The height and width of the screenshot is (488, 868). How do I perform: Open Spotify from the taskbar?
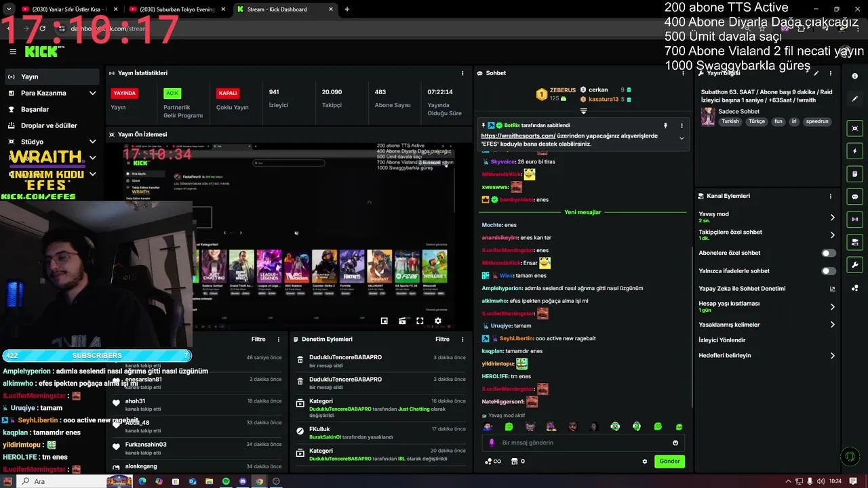pos(226,481)
